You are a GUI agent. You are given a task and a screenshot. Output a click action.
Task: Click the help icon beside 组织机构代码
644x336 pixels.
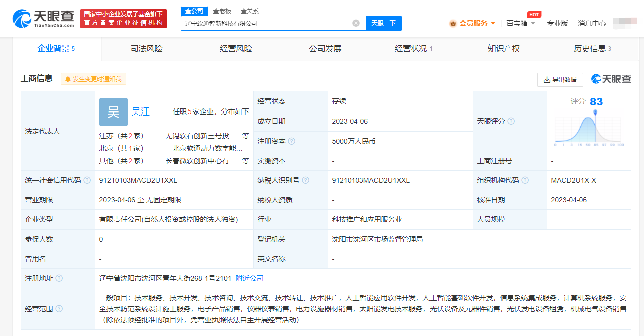(525, 180)
